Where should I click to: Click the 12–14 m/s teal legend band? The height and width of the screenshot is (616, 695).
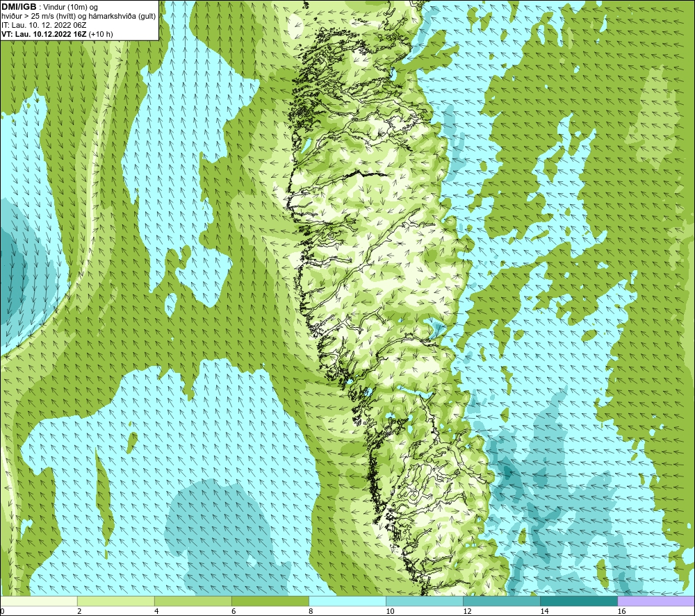pos(501,601)
